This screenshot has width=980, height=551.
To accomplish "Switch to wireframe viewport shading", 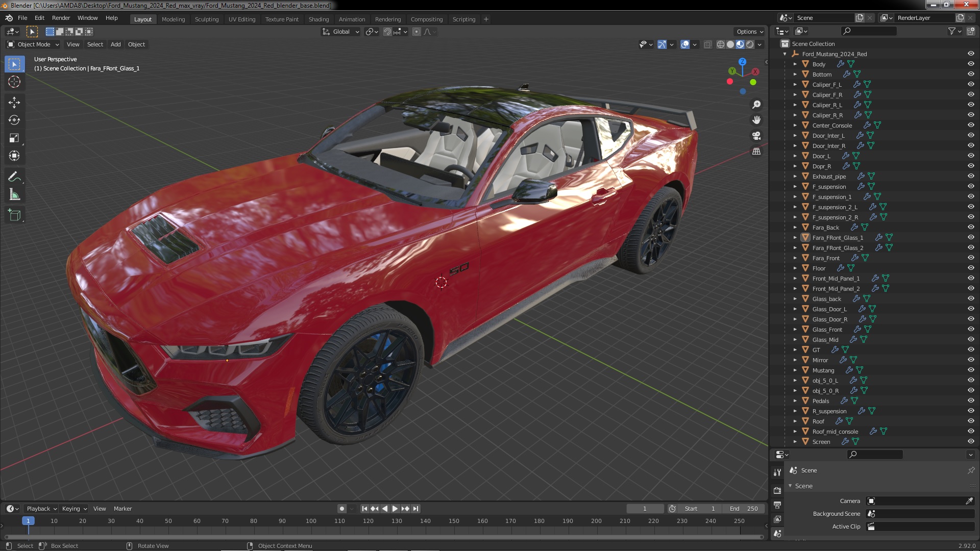I will point(721,44).
